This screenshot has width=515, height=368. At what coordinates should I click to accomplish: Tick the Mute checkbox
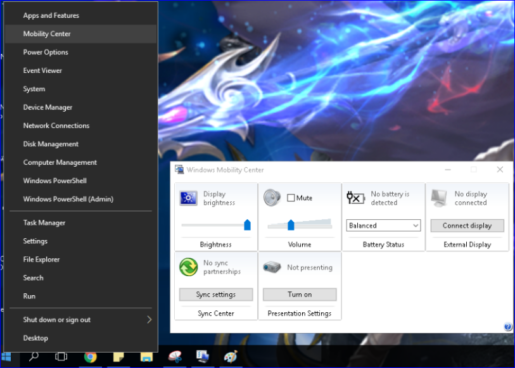coord(291,198)
